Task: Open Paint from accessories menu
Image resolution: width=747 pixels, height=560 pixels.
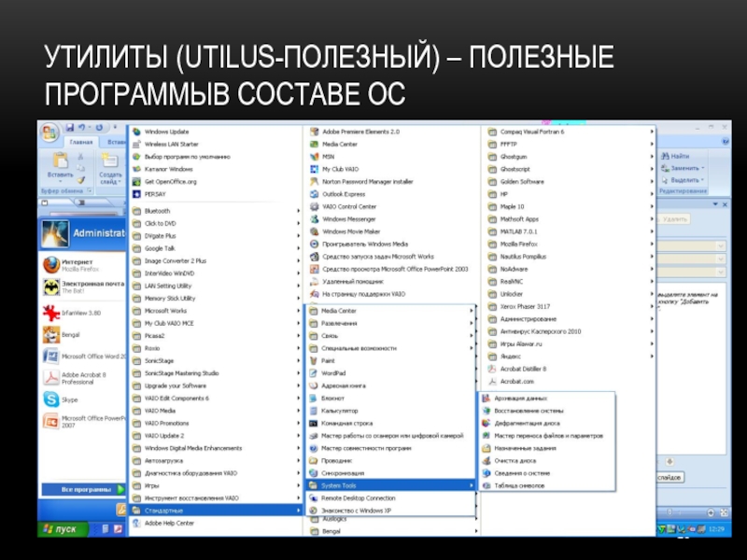Action: [x=328, y=360]
